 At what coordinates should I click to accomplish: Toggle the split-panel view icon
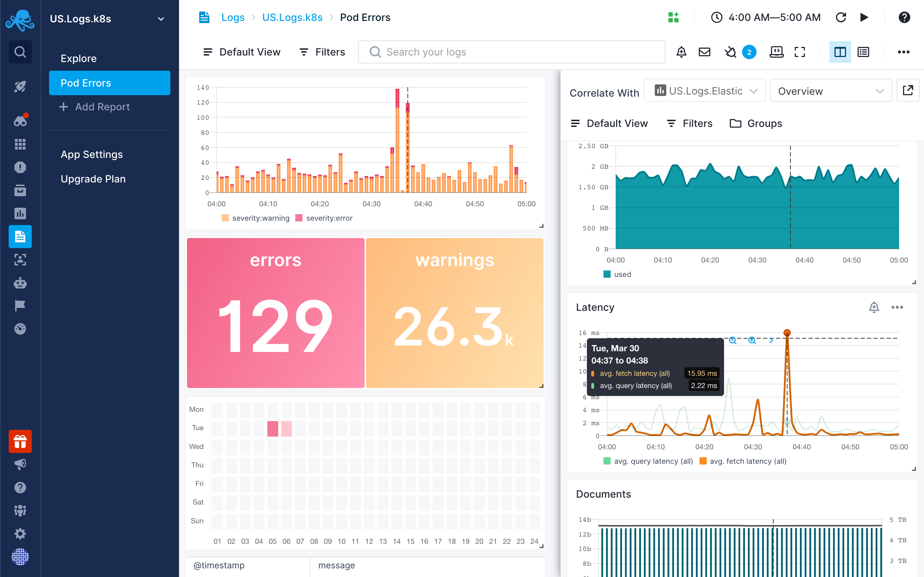coord(840,52)
